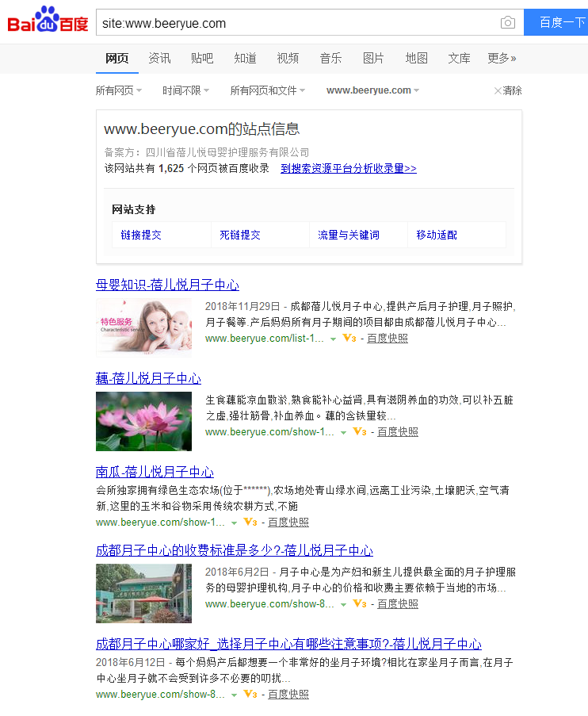The width and height of the screenshot is (588, 716).
Task: Open 成都月子中心哪家好 result title
Action: pyautogui.click(x=288, y=644)
